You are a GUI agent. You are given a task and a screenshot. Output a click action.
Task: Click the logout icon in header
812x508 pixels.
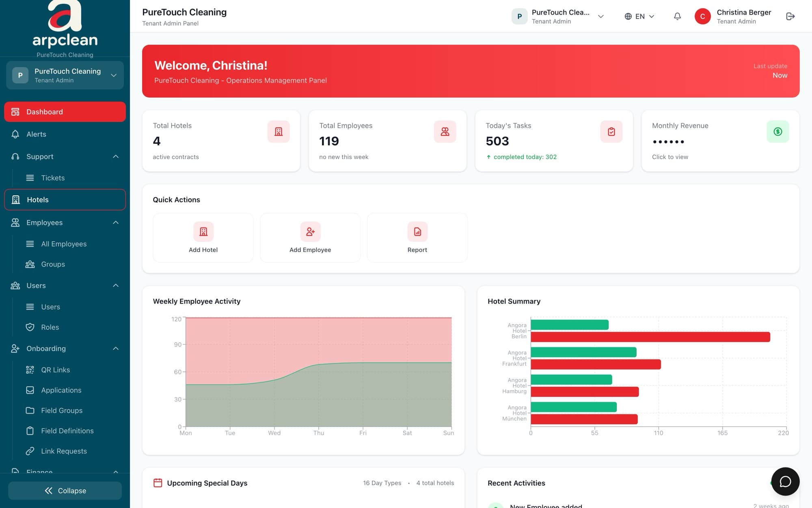(x=790, y=16)
